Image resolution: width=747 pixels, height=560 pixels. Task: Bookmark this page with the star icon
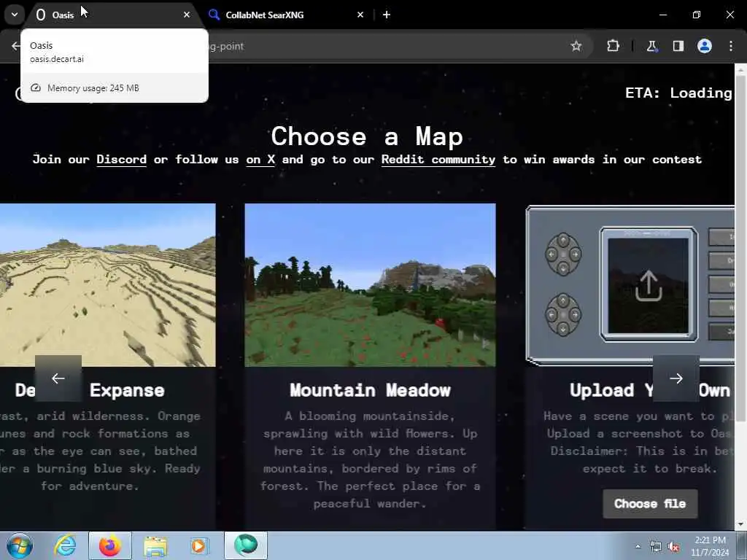(x=576, y=46)
